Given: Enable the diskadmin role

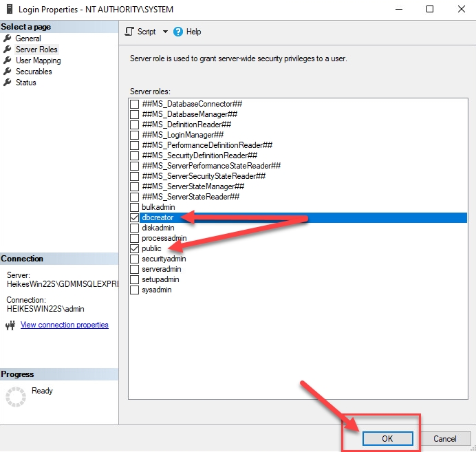Looking at the screenshot, I should click(x=135, y=228).
